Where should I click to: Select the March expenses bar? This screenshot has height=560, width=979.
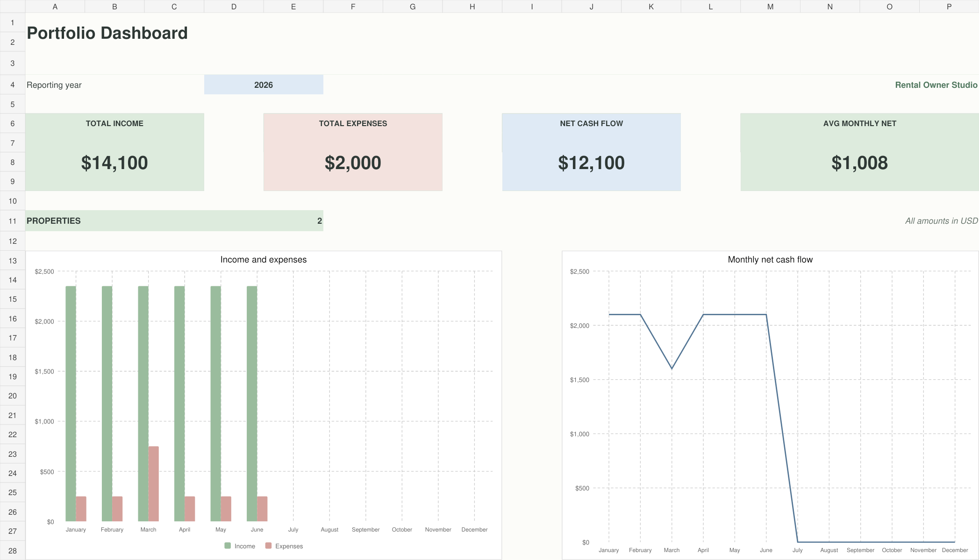pyautogui.click(x=154, y=484)
